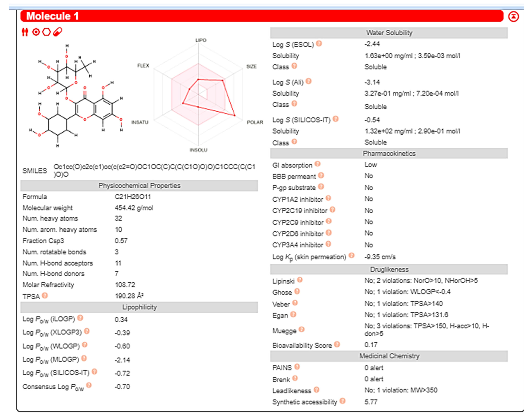The image size is (532, 416).
Task: Click help icon next to Log S (ESOL)
Action: coord(319,44)
